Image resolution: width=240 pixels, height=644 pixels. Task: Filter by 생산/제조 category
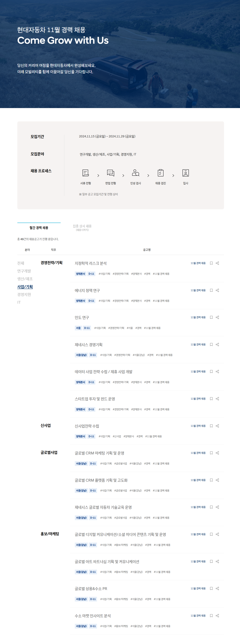[x=25, y=279]
